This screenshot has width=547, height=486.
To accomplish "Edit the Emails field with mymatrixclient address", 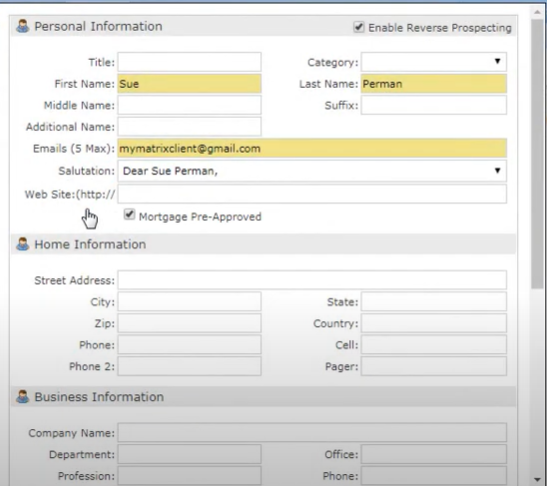I will pos(312,148).
